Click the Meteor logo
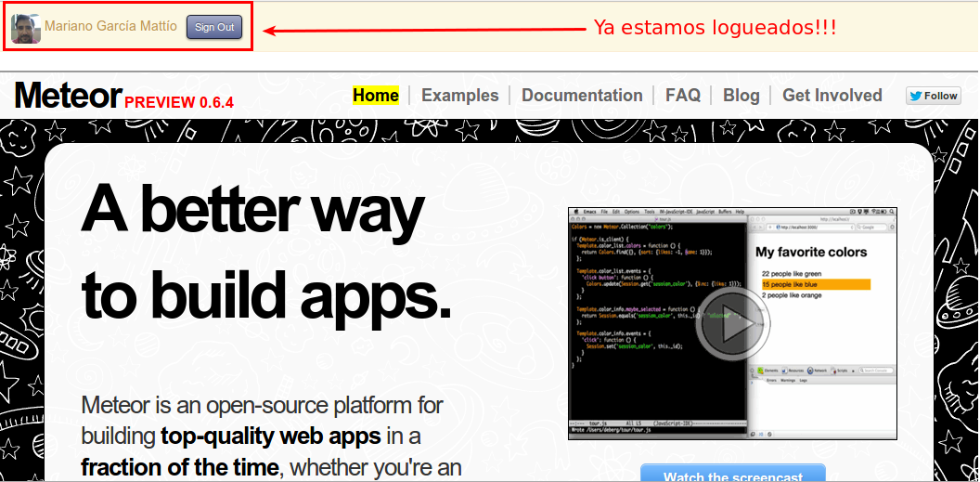The image size is (980, 482). pyautogui.click(x=68, y=96)
